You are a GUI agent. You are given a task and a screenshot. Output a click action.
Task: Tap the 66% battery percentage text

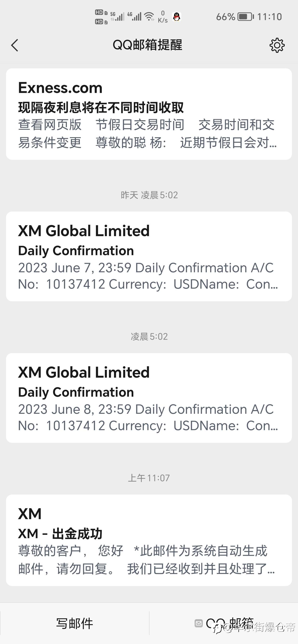(x=225, y=17)
